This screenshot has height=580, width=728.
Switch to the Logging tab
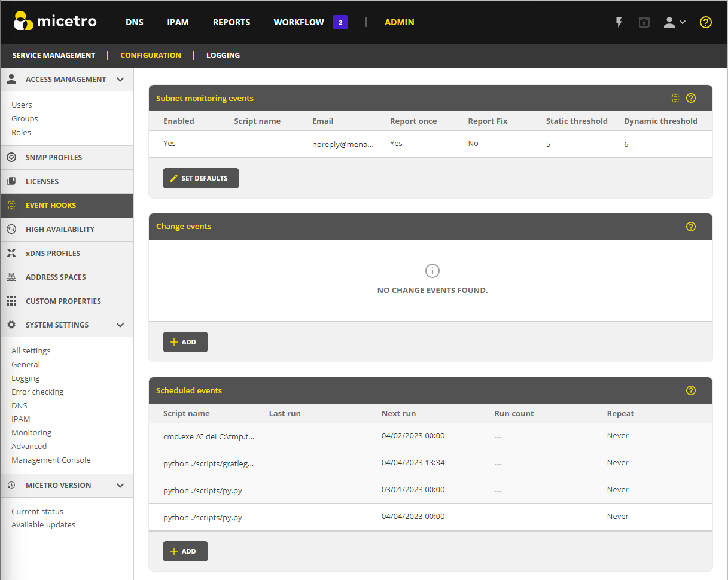click(x=223, y=55)
